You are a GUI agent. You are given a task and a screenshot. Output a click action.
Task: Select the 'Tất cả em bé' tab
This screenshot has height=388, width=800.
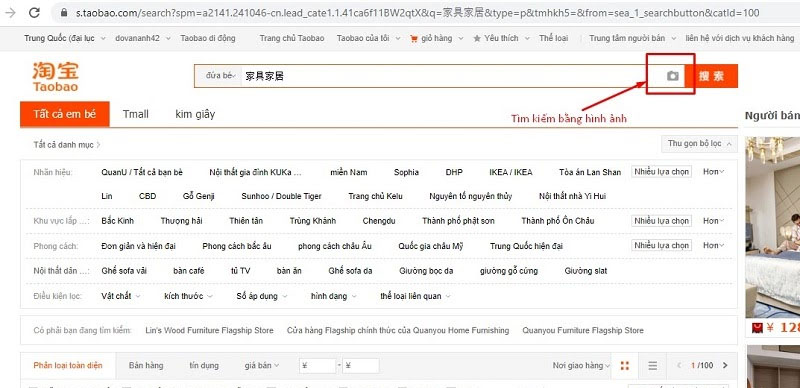pos(65,114)
